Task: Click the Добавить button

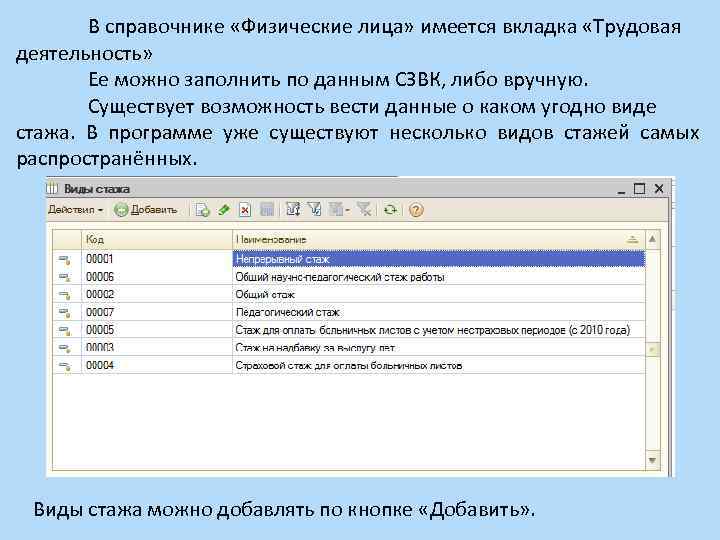Action: click(146, 210)
